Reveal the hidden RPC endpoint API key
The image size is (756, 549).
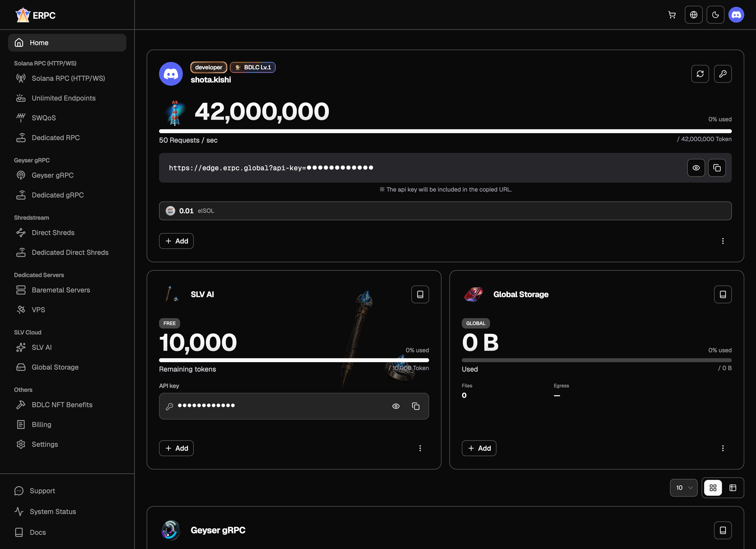[x=696, y=168]
